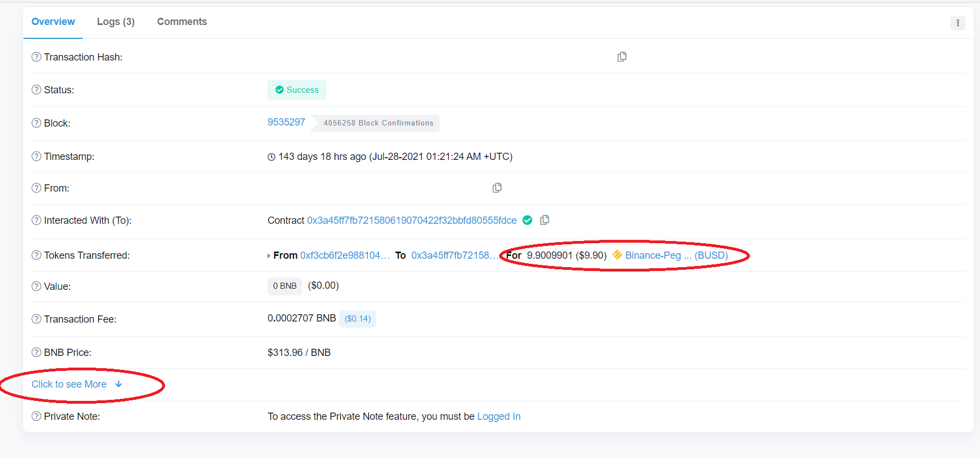
Task: Click Private Note help icon
Action: tap(36, 416)
